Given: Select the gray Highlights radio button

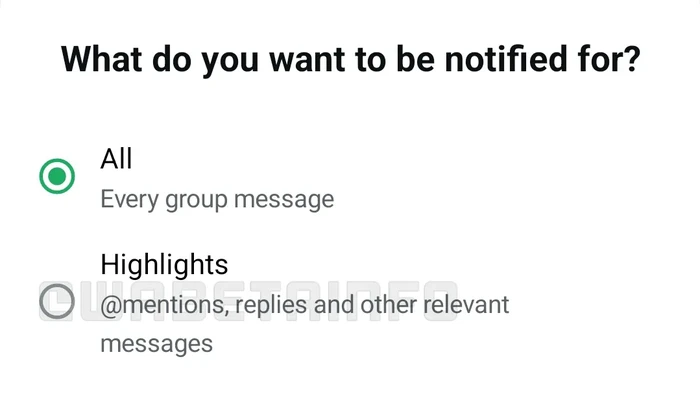Looking at the screenshot, I should coord(57,301).
